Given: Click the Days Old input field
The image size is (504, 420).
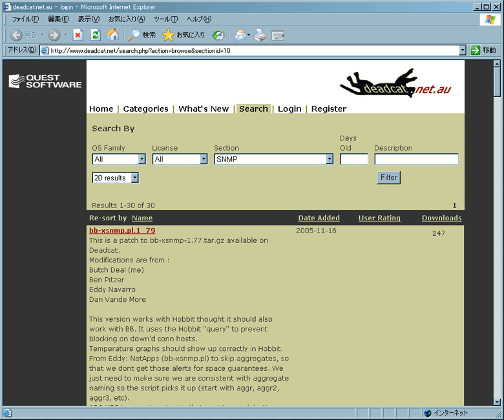Looking at the screenshot, I should 354,159.
